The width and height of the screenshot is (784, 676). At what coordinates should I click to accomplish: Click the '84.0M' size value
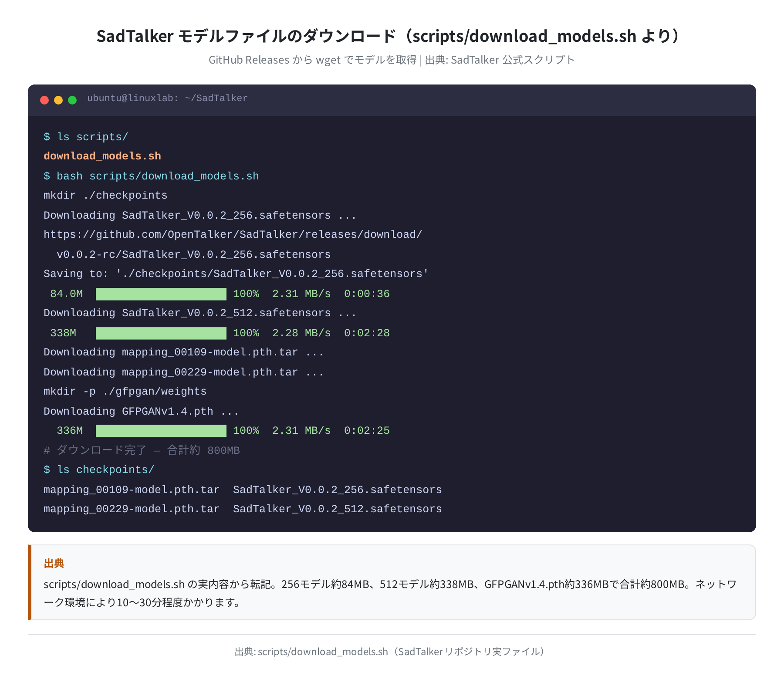66,294
